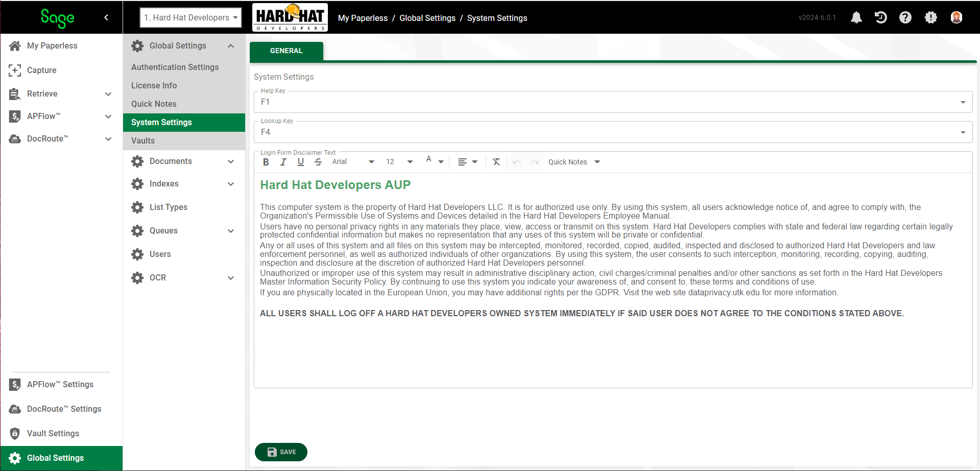
Task: Click the undo arrow in editor
Action: (517, 162)
